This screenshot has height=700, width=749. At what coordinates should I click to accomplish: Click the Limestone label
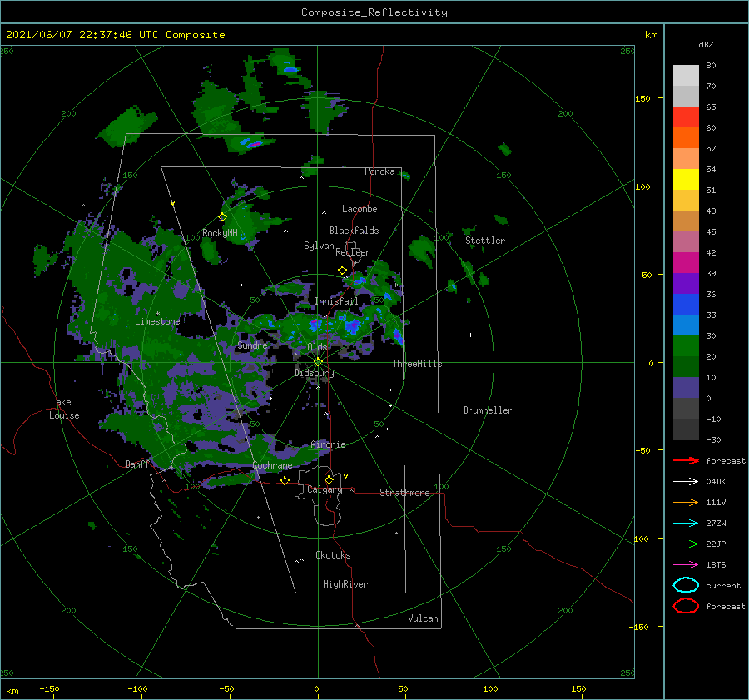click(157, 321)
